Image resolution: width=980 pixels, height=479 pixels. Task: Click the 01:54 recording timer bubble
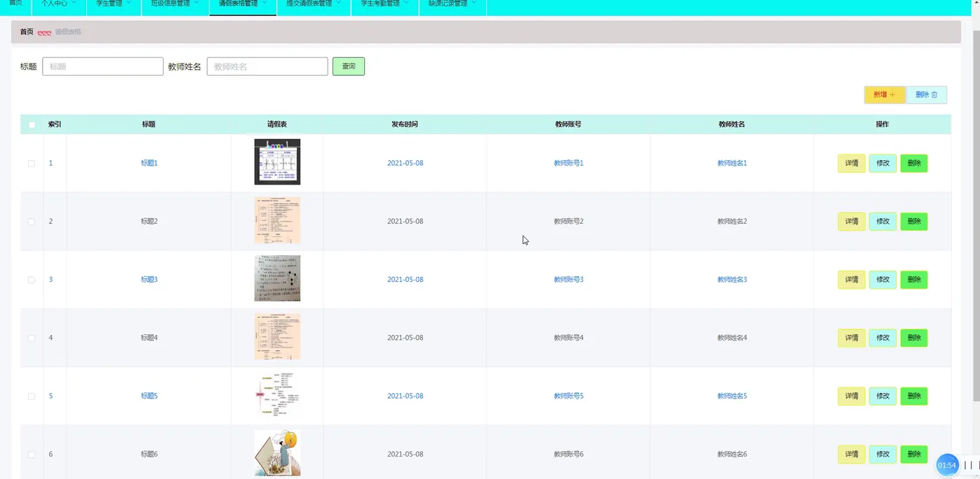947,465
